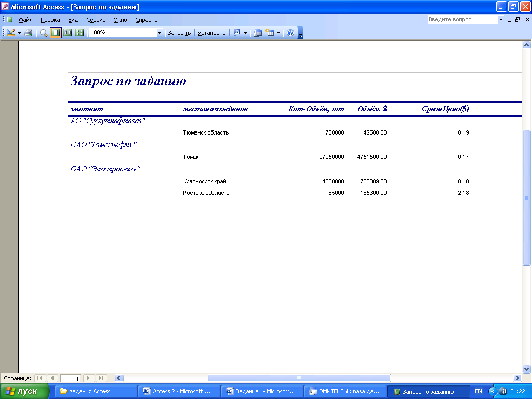
Task: Click the Ростовск.область cell
Action: coord(206,193)
